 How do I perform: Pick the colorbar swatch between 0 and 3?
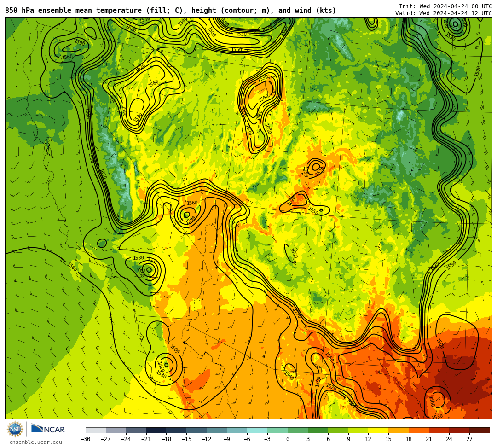(298, 430)
